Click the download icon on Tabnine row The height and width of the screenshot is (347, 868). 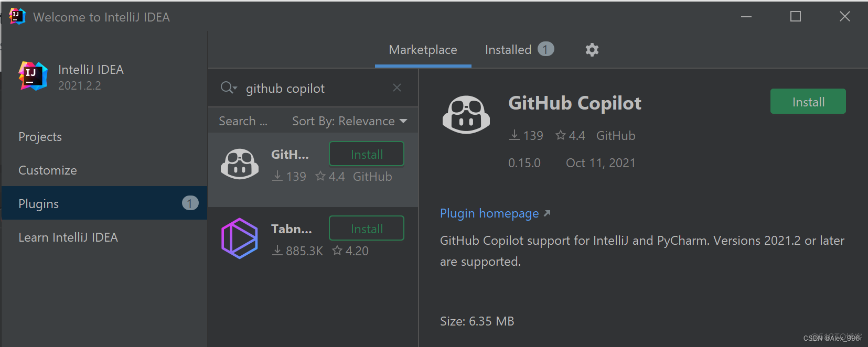click(277, 251)
